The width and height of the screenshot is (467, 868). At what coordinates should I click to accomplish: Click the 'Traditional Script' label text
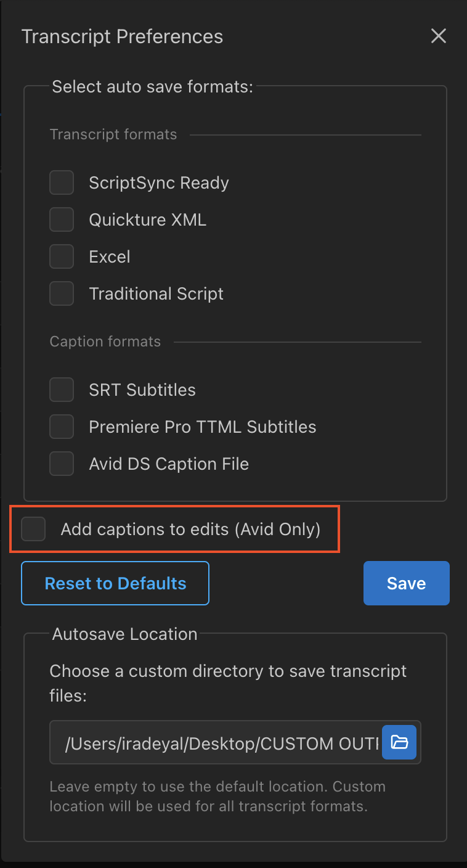click(156, 293)
